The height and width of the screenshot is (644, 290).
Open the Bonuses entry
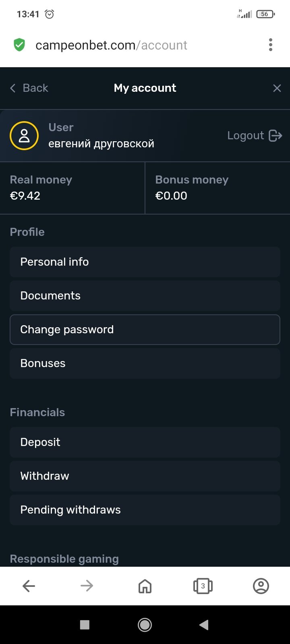point(145,363)
